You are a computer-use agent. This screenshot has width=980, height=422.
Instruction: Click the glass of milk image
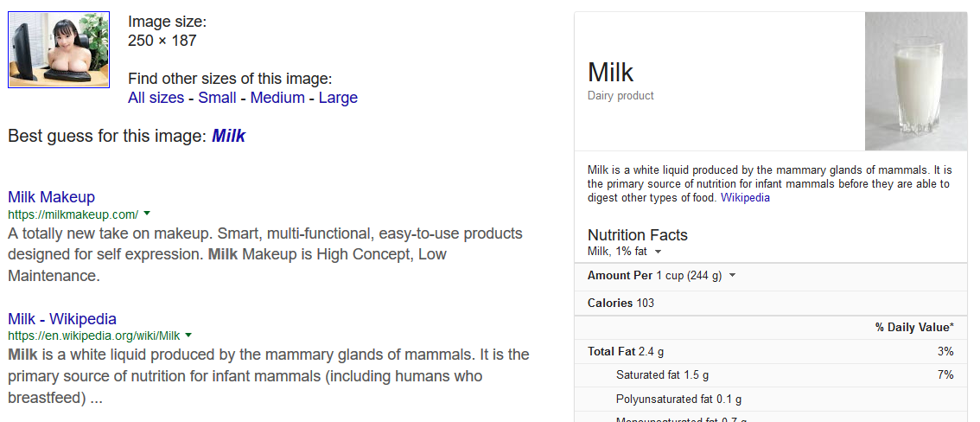coord(915,82)
